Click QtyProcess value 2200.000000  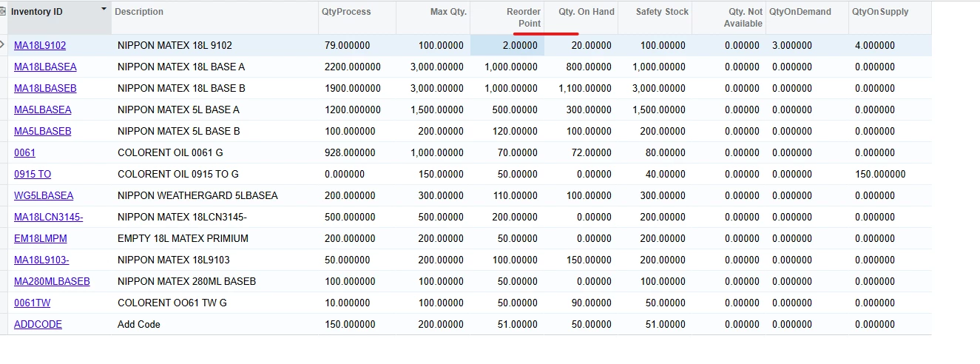click(353, 67)
